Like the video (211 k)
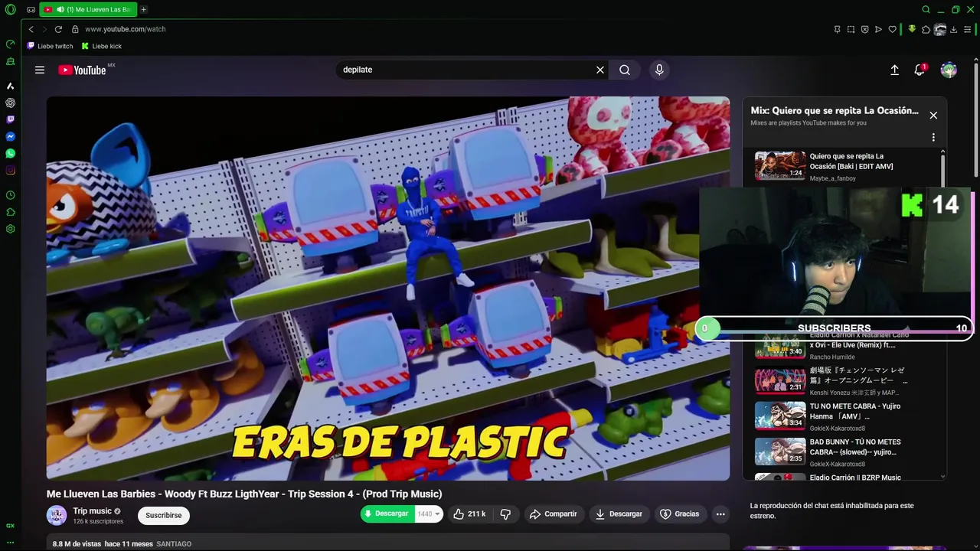 [x=469, y=514]
